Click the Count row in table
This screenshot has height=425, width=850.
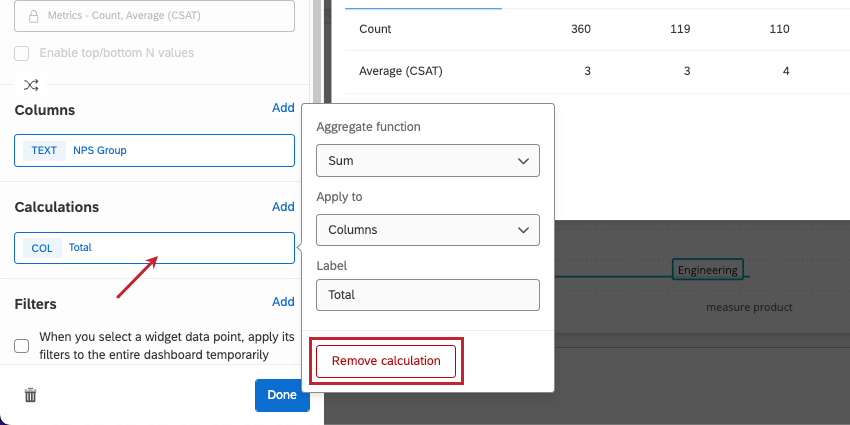point(376,29)
